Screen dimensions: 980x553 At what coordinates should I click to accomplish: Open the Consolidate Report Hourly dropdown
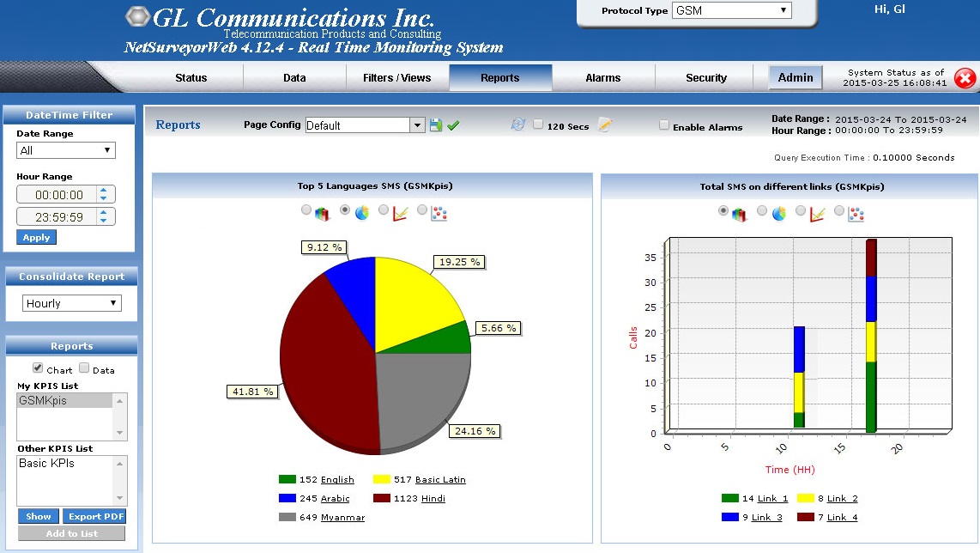pyautogui.click(x=71, y=303)
